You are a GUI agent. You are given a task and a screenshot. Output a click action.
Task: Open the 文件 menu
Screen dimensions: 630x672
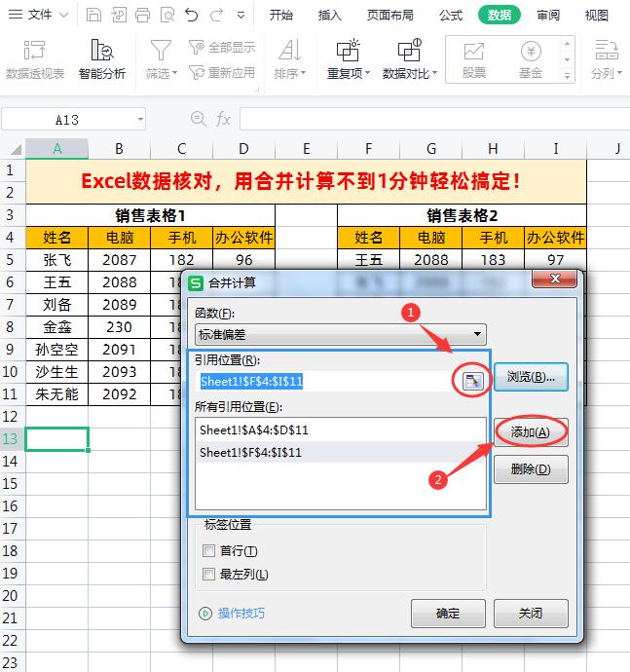[38, 15]
